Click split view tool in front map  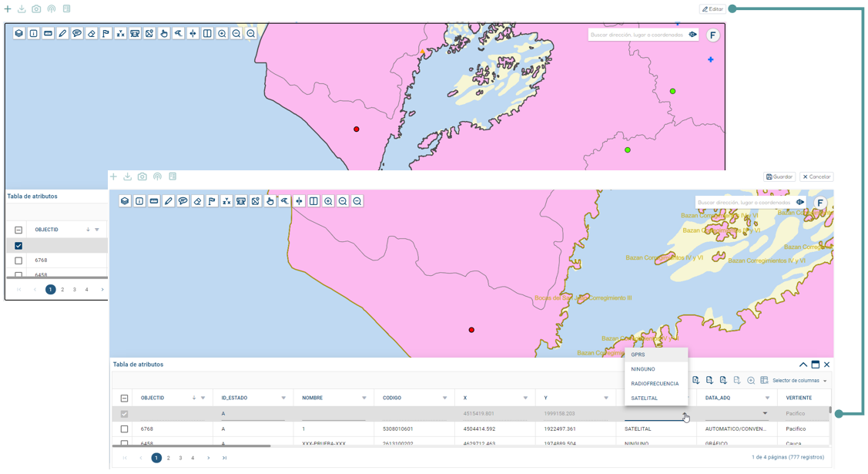coord(313,201)
